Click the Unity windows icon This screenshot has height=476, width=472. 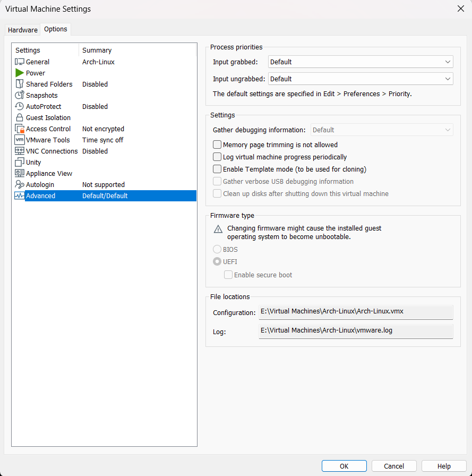point(20,162)
